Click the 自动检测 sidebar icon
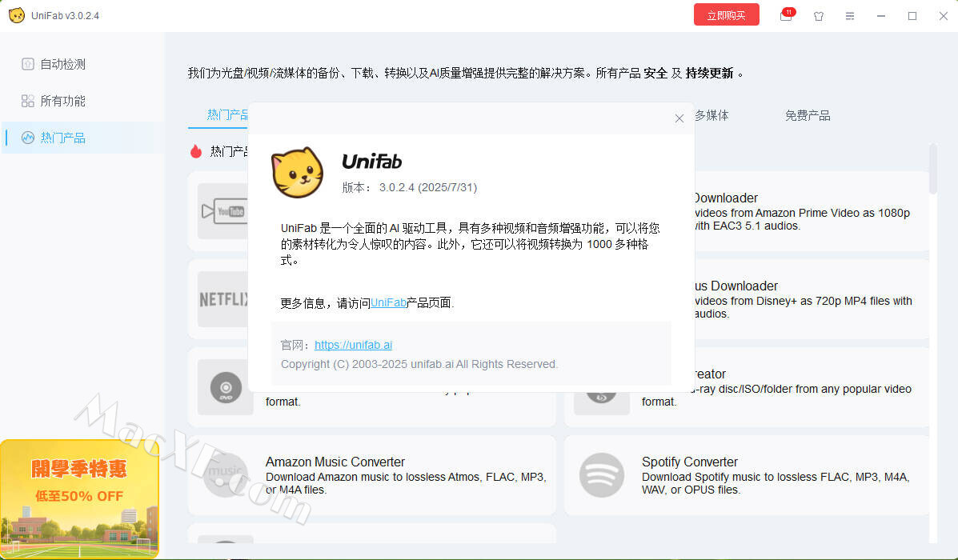The image size is (958, 560). (27, 64)
